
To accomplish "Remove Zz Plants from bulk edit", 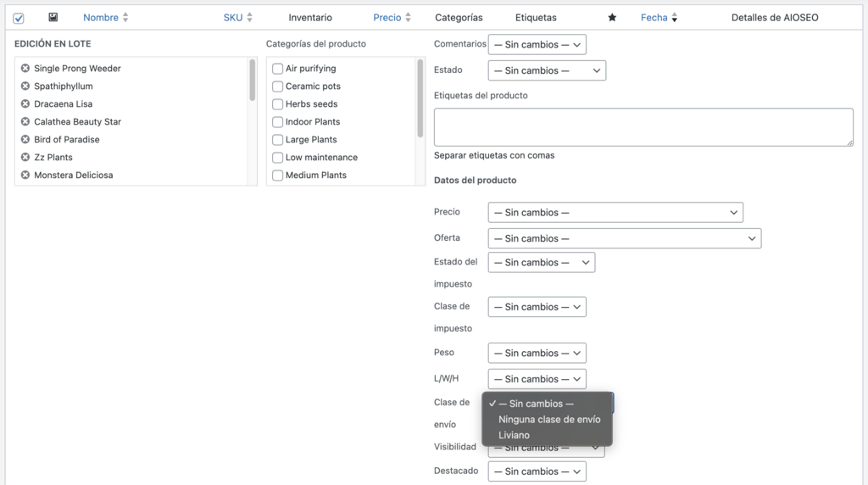I will [25, 158].
